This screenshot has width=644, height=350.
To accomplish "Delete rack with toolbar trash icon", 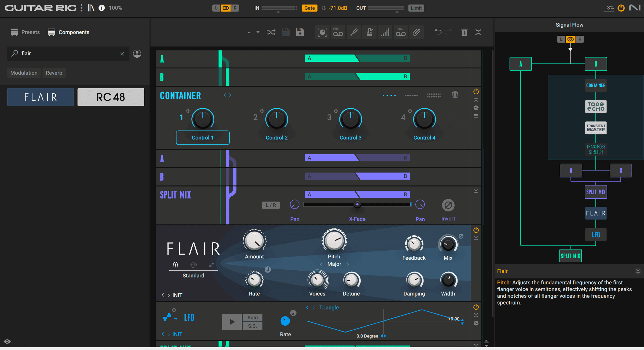I will click(464, 32).
